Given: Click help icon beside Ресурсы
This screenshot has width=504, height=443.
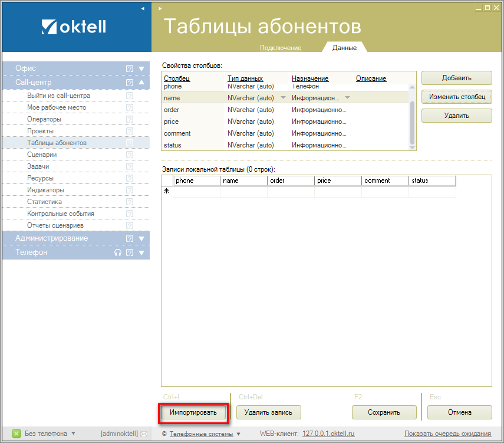Looking at the screenshot, I should click(130, 178).
